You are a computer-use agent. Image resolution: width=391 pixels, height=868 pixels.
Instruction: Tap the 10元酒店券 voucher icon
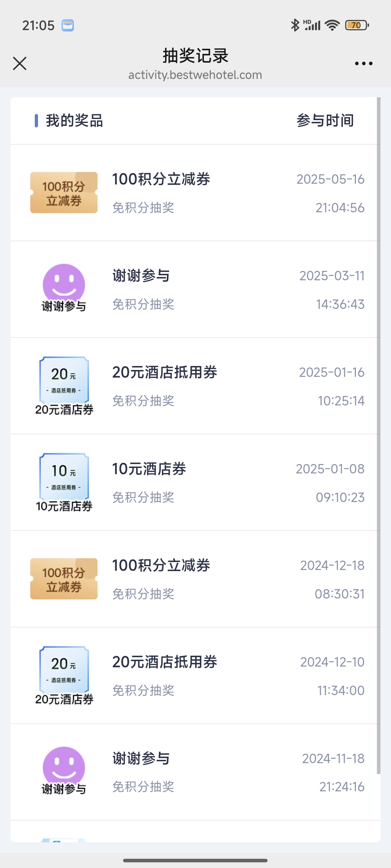pyautogui.click(x=64, y=482)
